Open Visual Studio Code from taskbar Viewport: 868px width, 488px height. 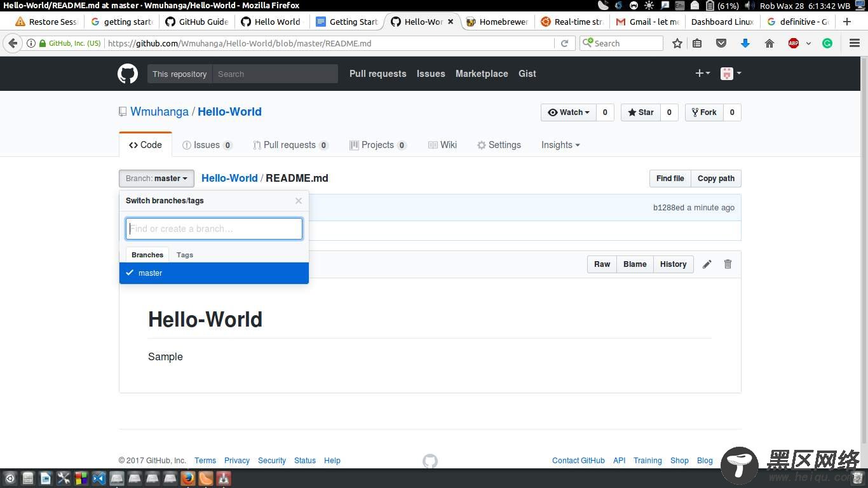point(98,478)
